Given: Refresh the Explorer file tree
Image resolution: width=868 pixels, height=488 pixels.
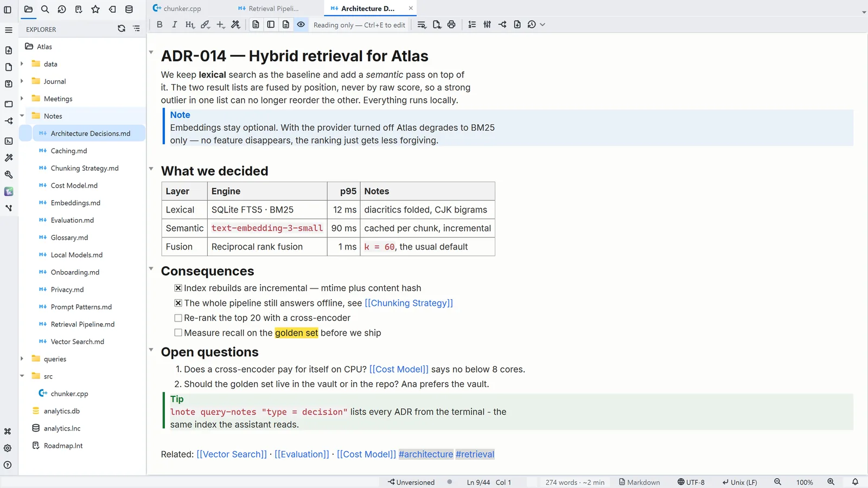Looking at the screenshot, I should 122,29.
